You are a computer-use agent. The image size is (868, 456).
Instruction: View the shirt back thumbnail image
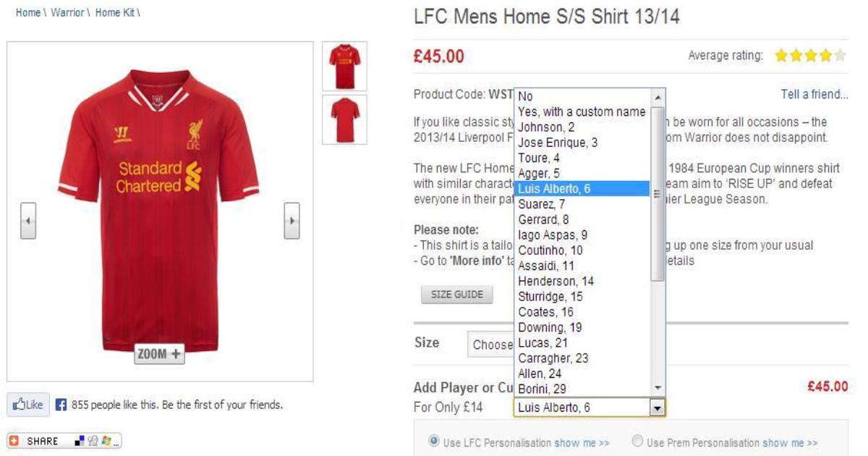click(344, 119)
